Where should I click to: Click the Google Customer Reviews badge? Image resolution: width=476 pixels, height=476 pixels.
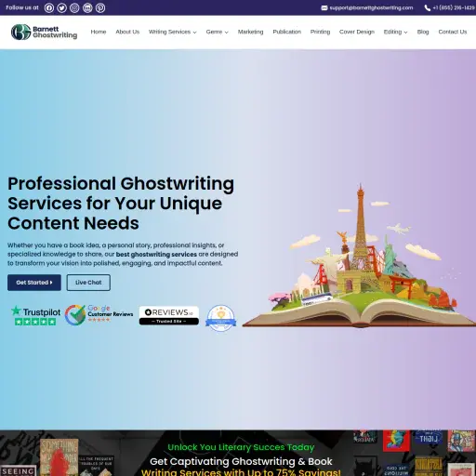point(99,314)
